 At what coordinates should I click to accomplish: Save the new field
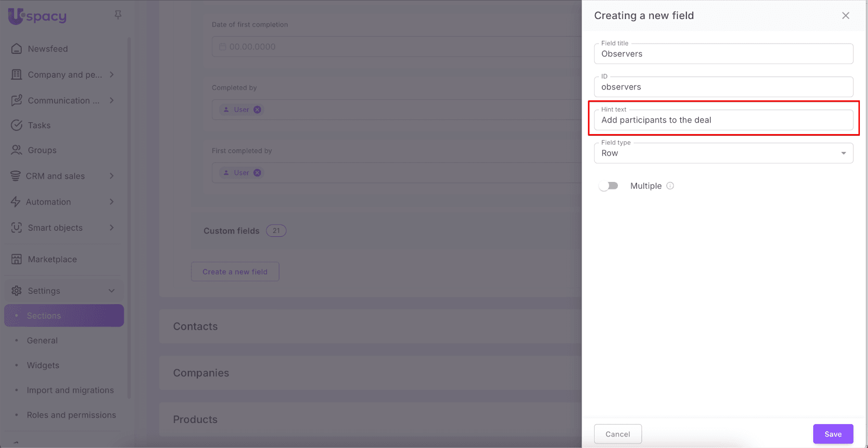click(x=833, y=434)
